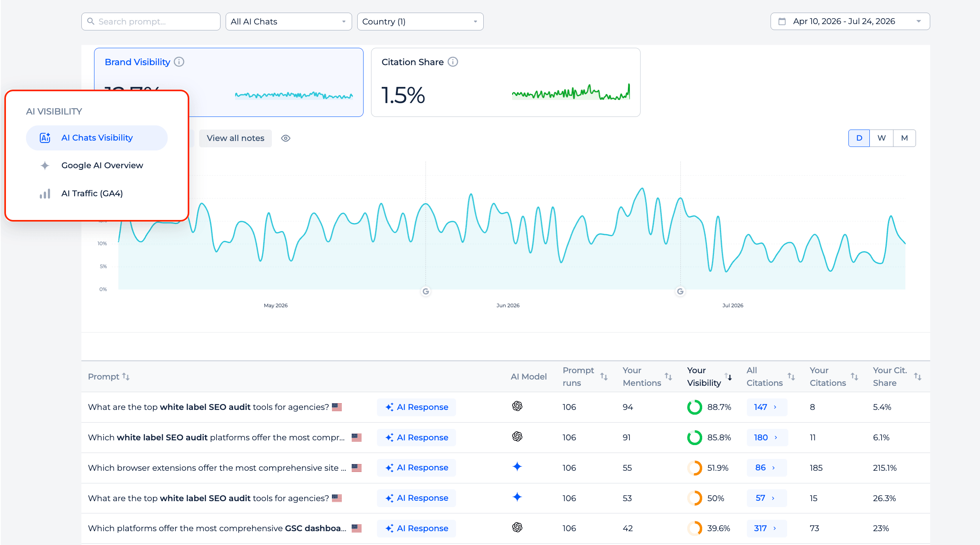Click the AI Chats Visibility icon

(x=45, y=138)
